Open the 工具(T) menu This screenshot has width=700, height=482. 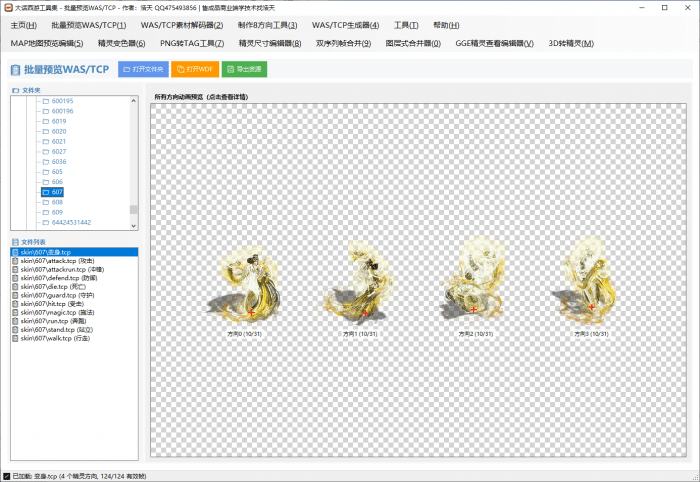pyautogui.click(x=406, y=25)
